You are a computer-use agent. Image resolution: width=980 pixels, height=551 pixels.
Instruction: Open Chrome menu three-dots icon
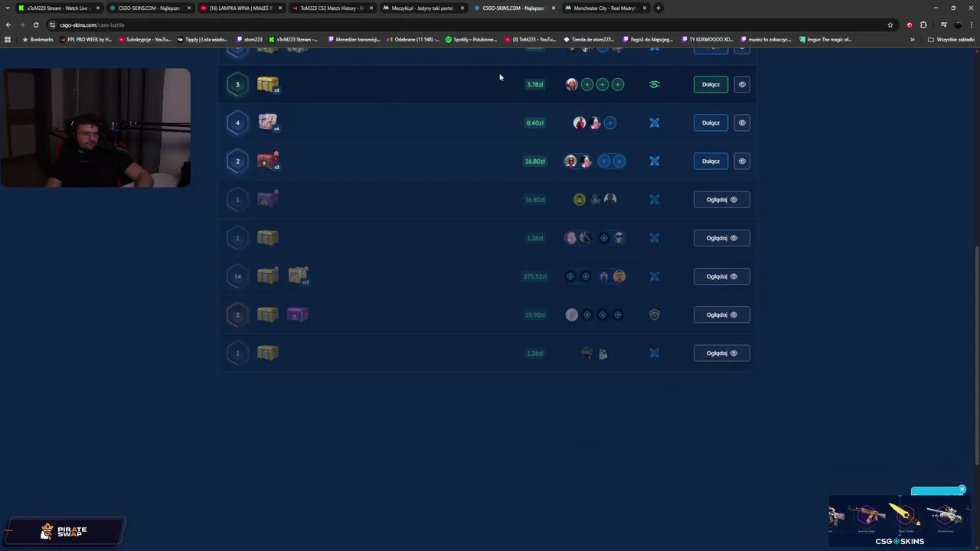pyautogui.click(x=972, y=24)
